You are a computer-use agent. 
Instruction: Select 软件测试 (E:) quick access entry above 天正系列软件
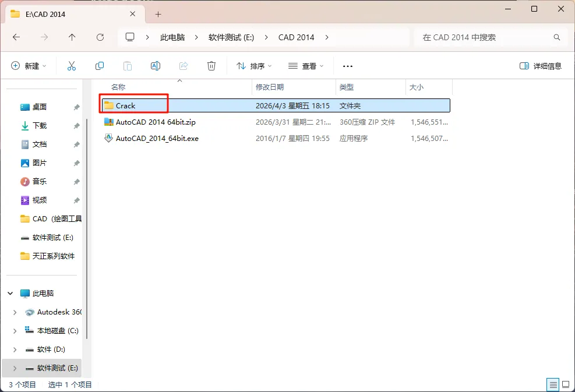(47, 238)
